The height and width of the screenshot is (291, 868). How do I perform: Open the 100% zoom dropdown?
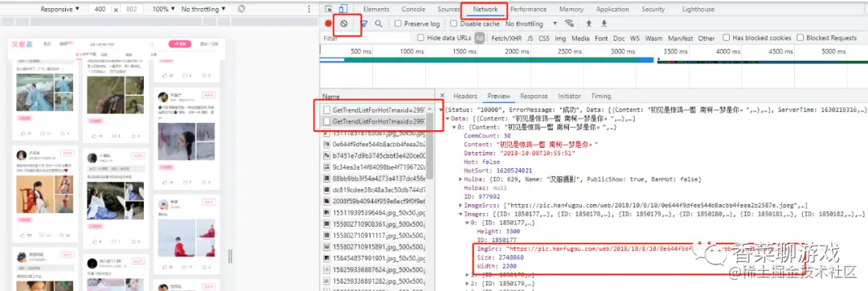164,10
